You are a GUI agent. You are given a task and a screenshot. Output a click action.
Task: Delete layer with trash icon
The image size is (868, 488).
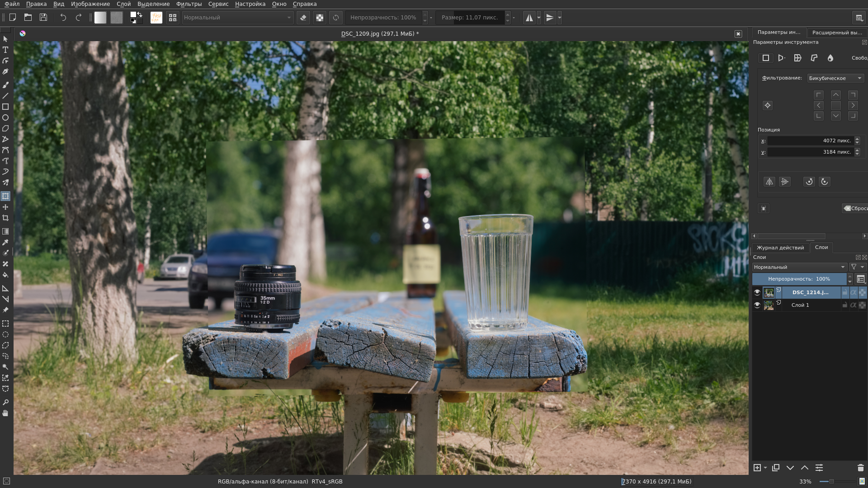[860, 468]
